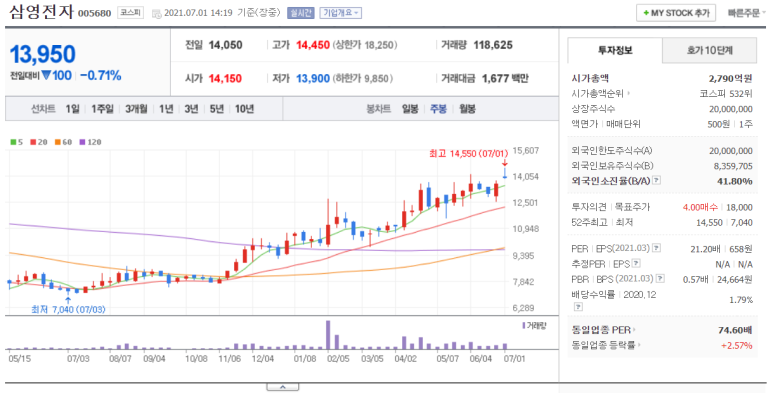Viewport: 773px width, 393px height.
Task: Click the 삼영전자 stock name
Action: coord(41,11)
